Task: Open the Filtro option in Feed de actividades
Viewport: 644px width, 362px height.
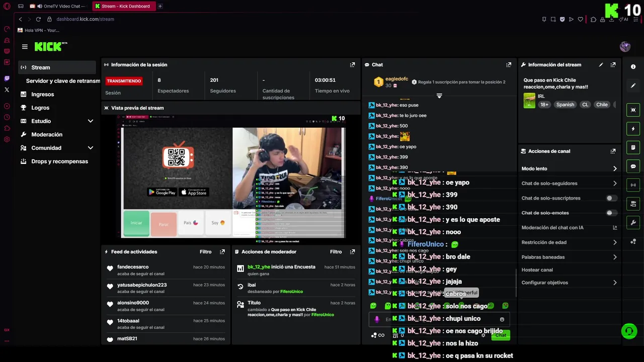Action: click(x=205, y=252)
